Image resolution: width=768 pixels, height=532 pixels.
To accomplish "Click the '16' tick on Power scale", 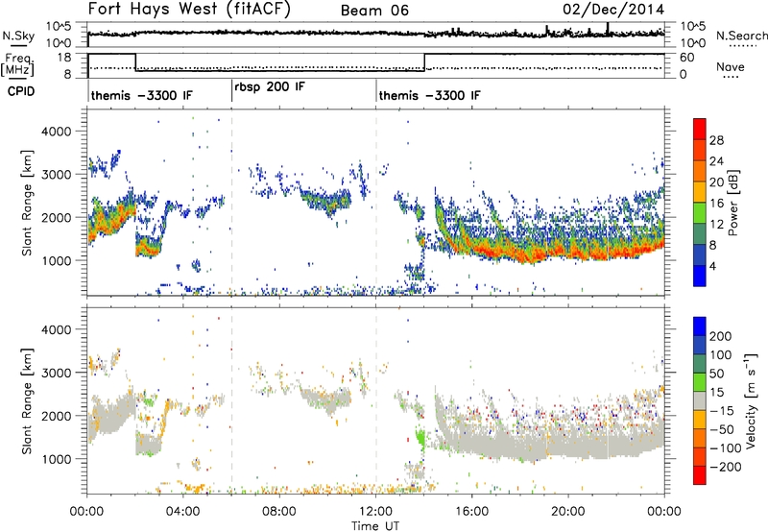I will [x=716, y=204].
